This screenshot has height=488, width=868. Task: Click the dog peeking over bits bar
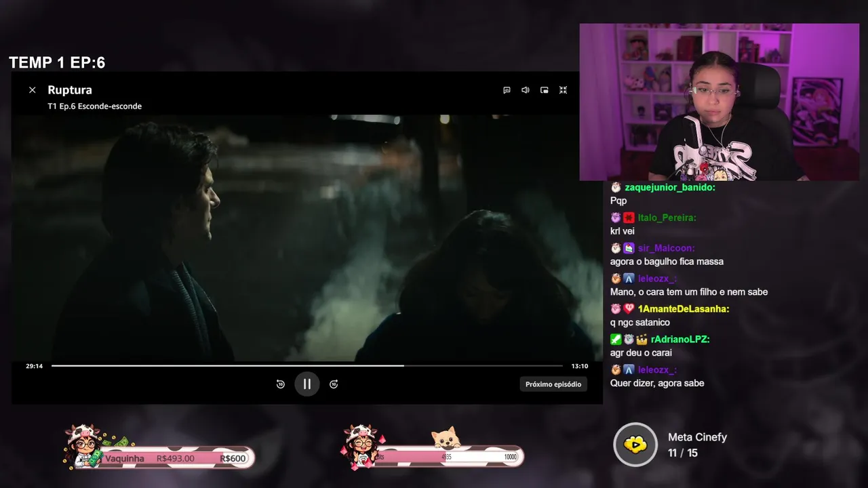pyautogui.click(x=446, y=438)
